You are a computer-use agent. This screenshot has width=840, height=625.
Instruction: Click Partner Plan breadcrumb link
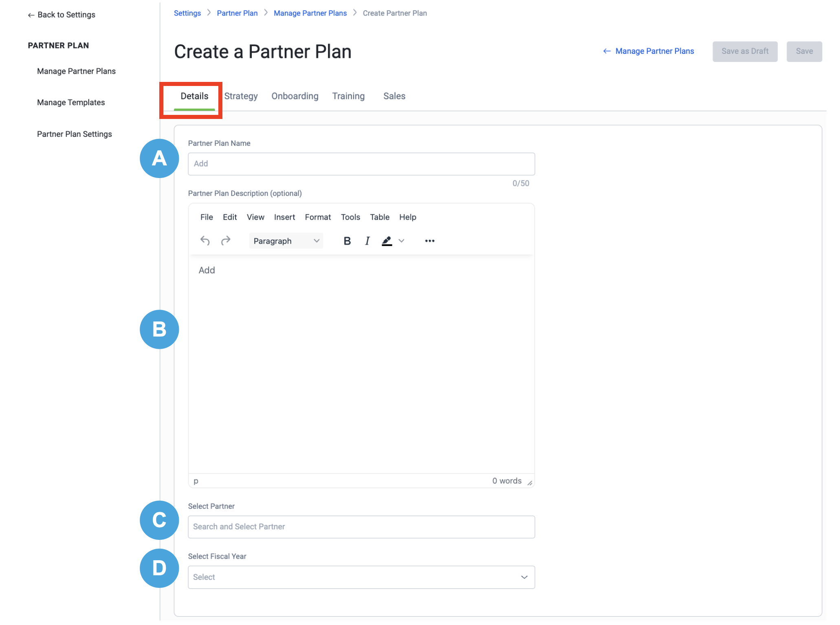[x=237, y=13]
